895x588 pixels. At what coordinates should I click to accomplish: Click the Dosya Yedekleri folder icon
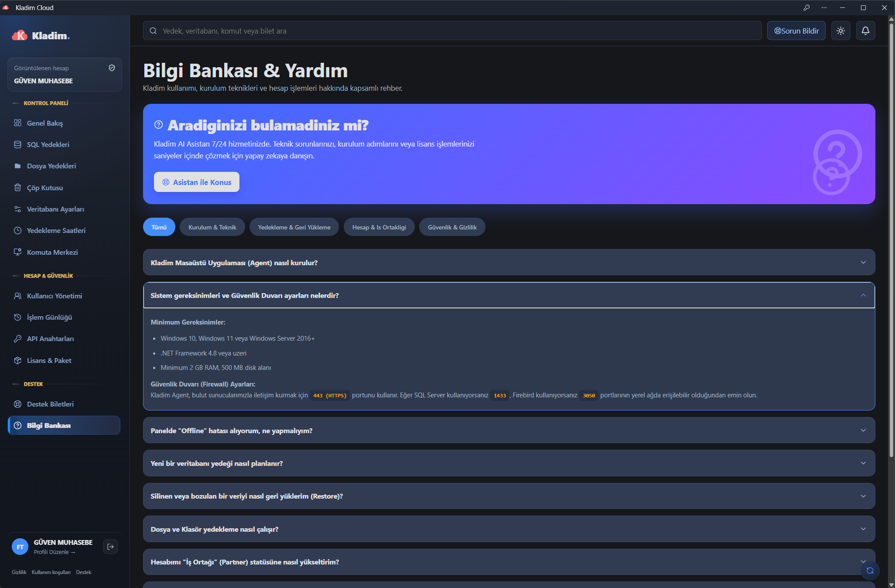17,166
